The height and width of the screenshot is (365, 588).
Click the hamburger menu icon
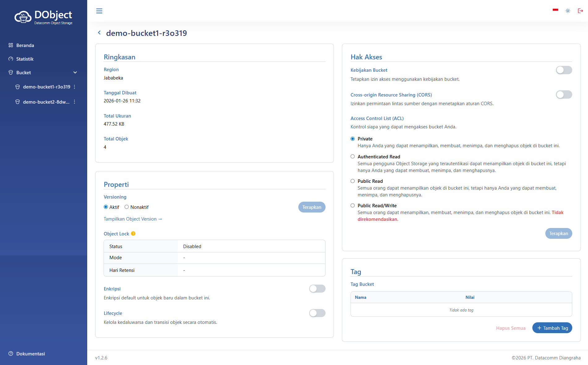coord(99,11)
